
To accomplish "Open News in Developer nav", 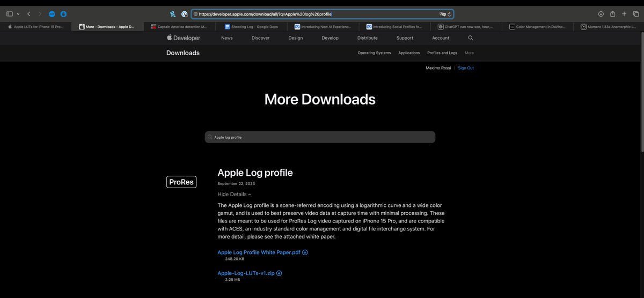I will point(227,38).
